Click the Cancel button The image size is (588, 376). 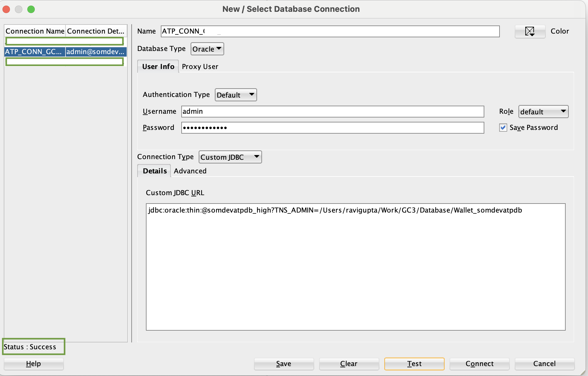[x=545, y=364]
